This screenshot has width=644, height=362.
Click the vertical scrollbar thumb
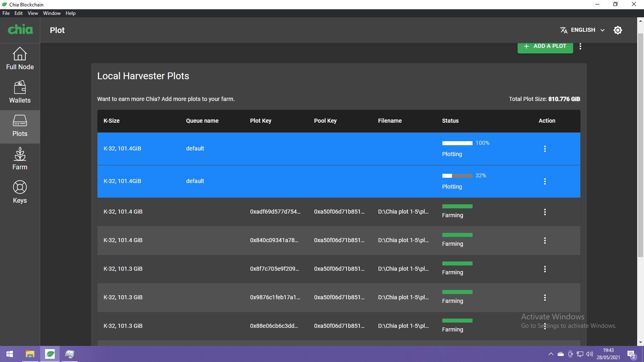click(x=640, y=145)
